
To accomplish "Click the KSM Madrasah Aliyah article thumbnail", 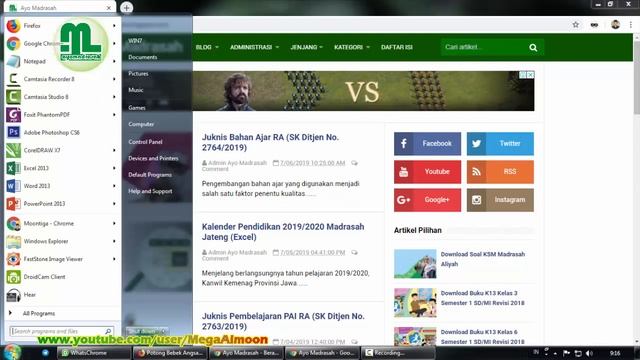I will click(415, 264).
